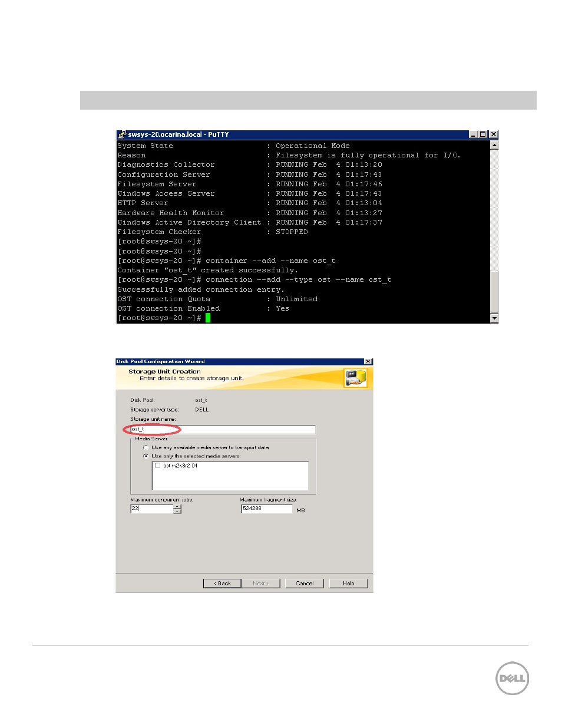
Task: Close the Disk Pool Configuration Wizard
Action: click(368, 361)
